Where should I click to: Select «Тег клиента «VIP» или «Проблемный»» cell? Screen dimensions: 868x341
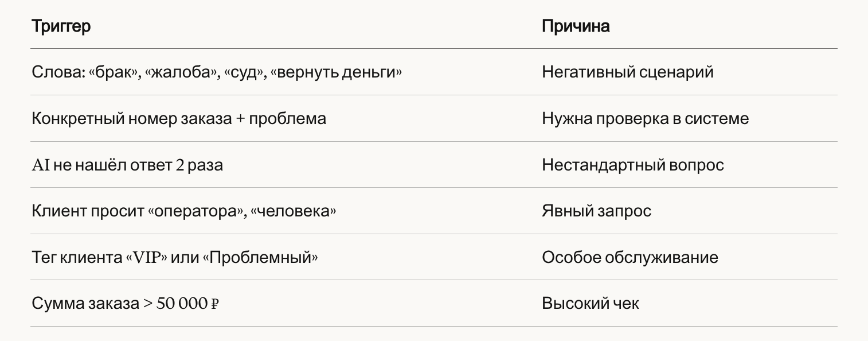click(x=175, y=257)
